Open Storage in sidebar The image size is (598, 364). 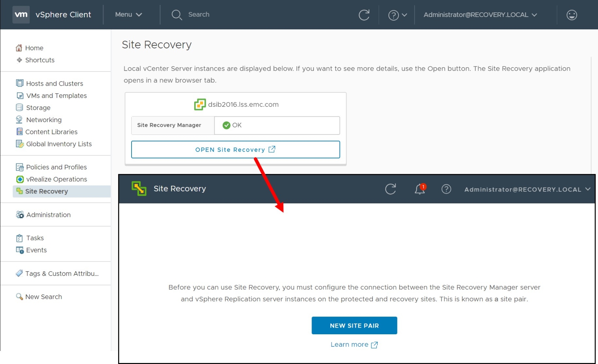(38, 108)
